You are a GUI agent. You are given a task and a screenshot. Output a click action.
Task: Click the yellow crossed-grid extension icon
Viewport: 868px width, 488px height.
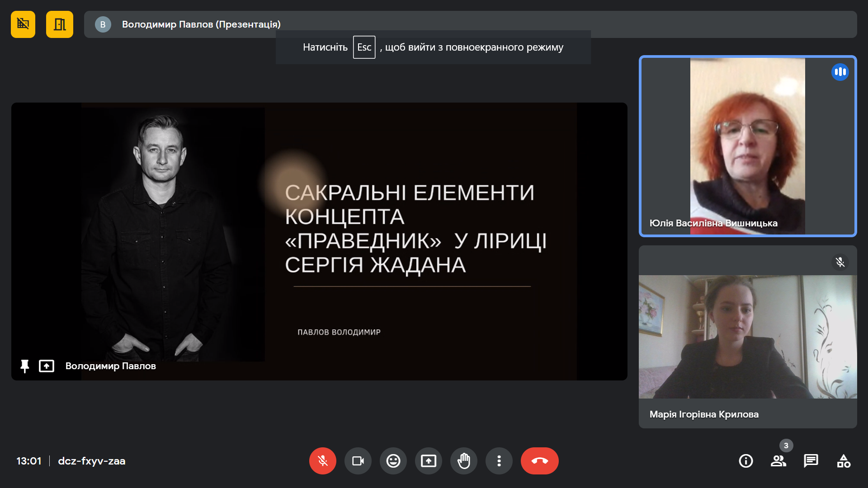pos(23,24)
